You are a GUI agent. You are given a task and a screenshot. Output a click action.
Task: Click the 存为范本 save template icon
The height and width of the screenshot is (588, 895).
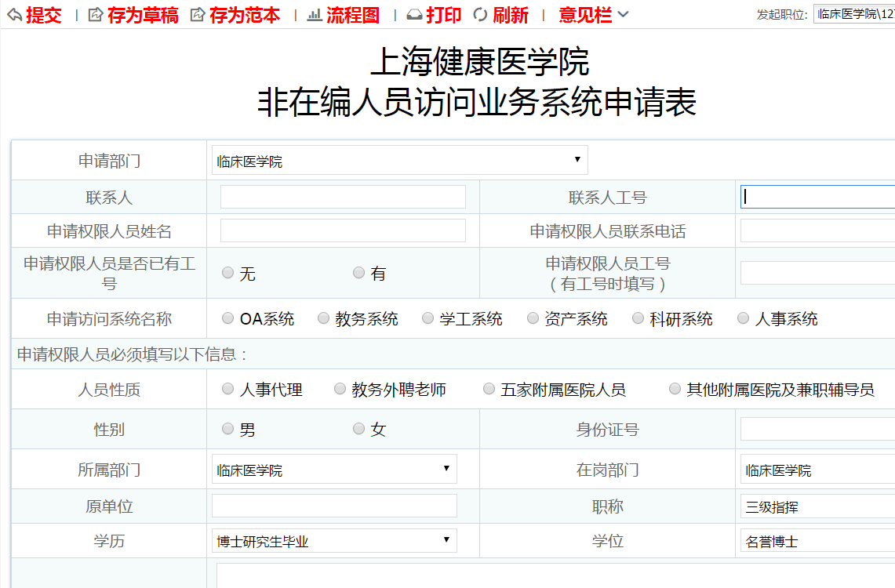pyautogui.click(x=198, y=15)
